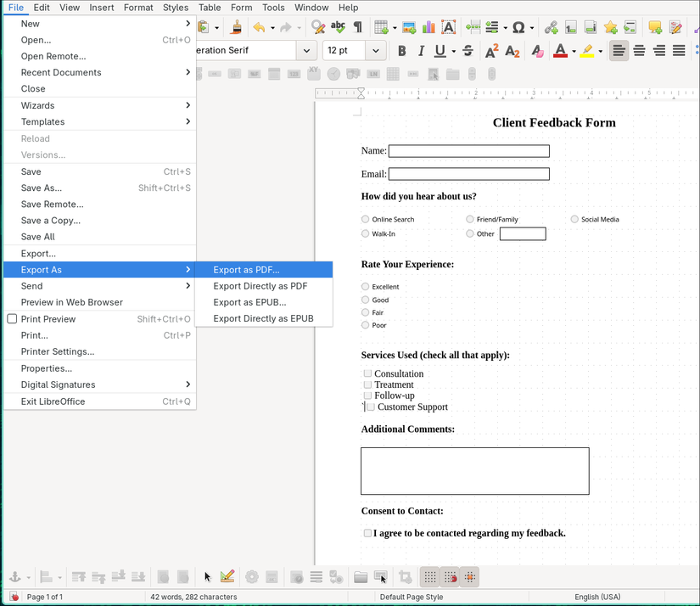
Task: Insert a special character
Action: click(518, 26)
